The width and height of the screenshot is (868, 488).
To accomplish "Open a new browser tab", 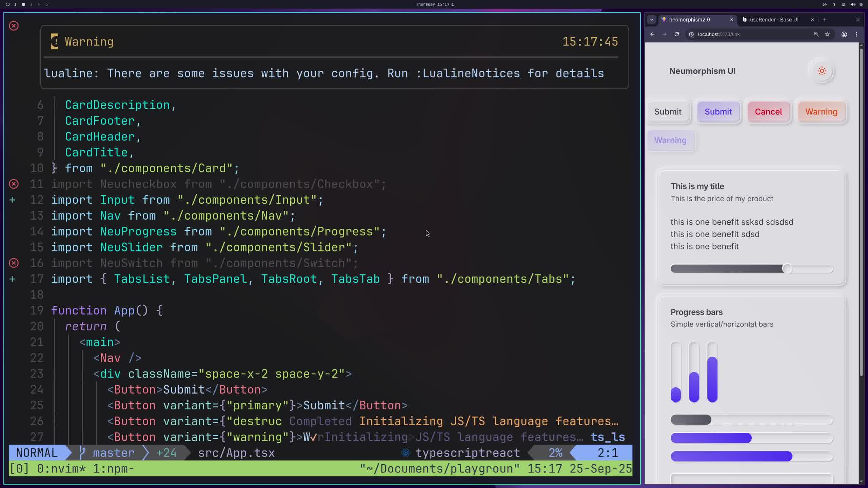I will click(825, 20).
